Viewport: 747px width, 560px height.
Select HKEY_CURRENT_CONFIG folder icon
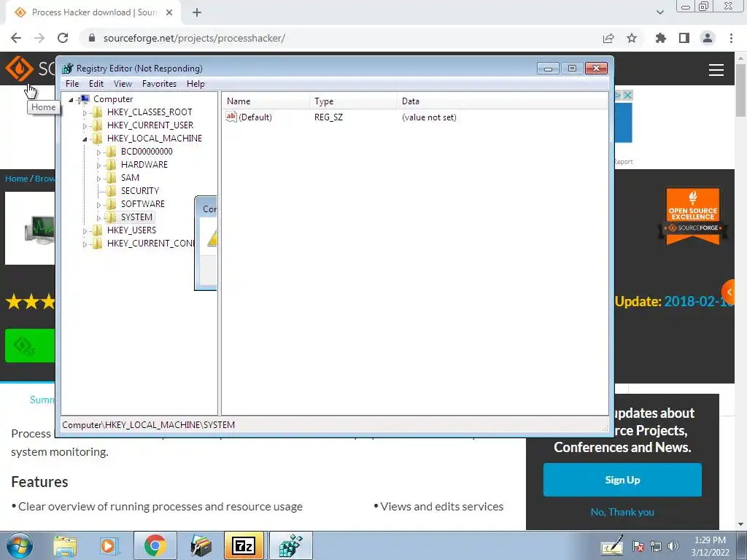pyautogui.click(x=97, y=244)
